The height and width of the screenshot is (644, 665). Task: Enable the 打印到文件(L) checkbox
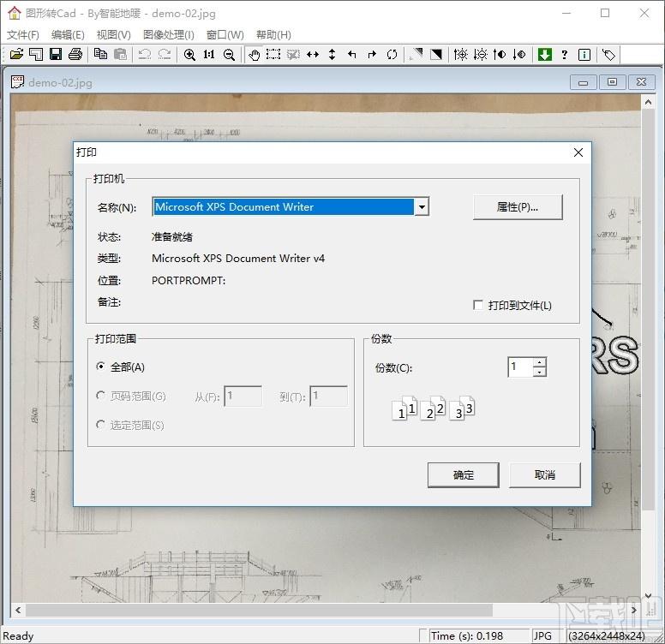[478, 305]
